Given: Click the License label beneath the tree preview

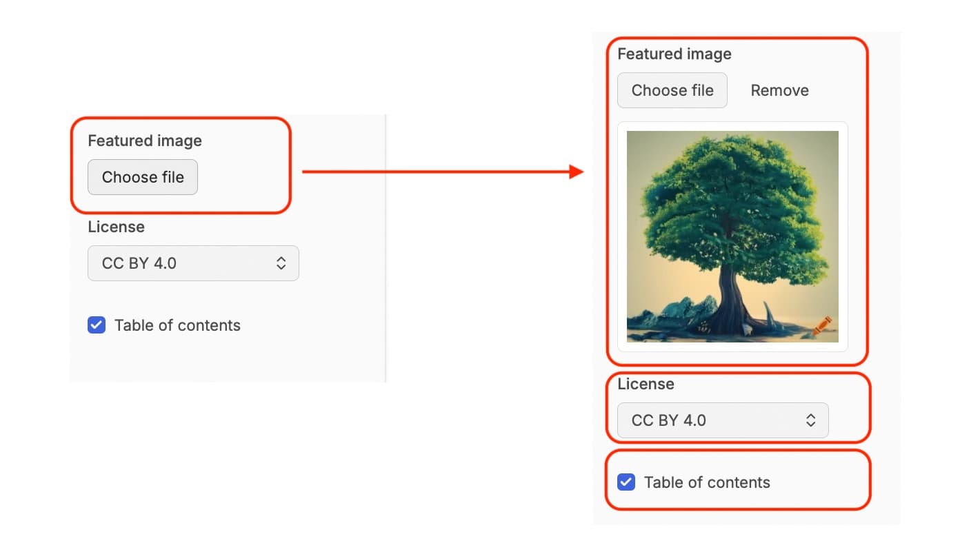Looking at the screenshot, I should click(646, 384).
